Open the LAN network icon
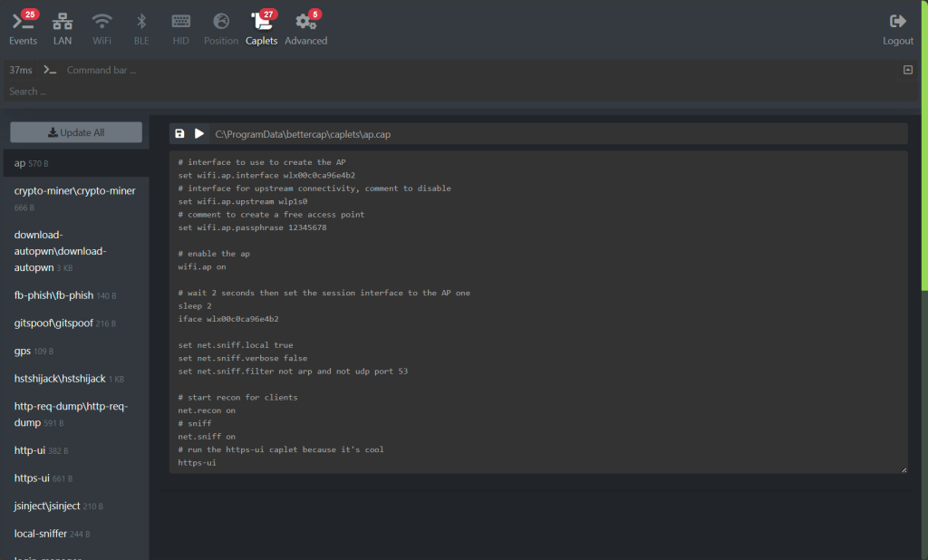This screenshot has width=928, height=560. [63, 22]
